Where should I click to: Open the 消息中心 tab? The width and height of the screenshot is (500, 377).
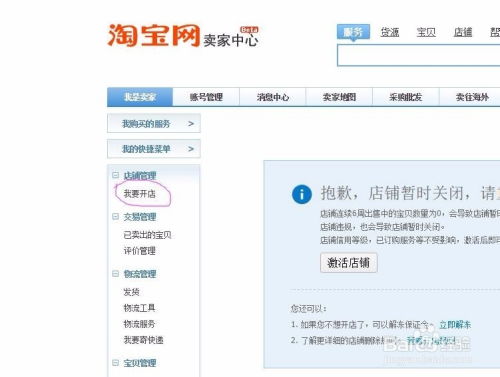pos(273,97)
